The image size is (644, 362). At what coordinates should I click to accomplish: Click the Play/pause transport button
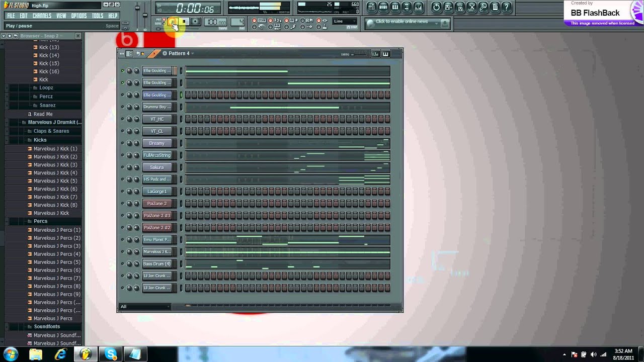click(173, 22)
